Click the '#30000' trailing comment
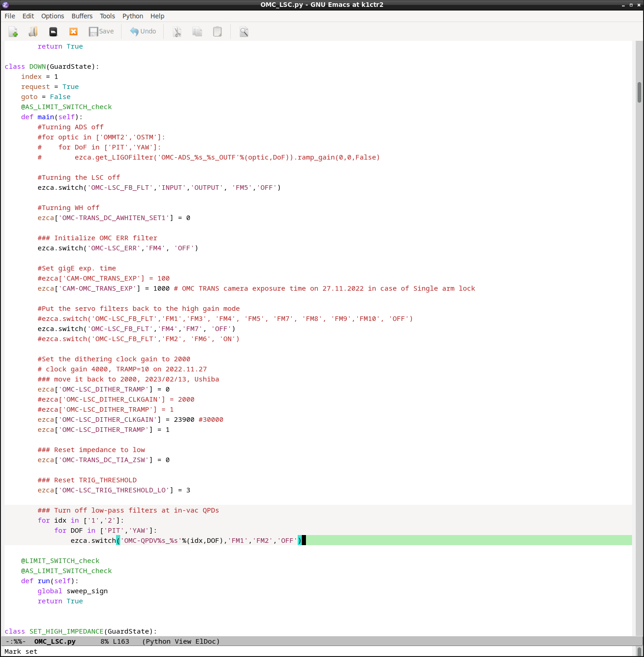Viewport: 644px width, 657px height. coord(211,420)
